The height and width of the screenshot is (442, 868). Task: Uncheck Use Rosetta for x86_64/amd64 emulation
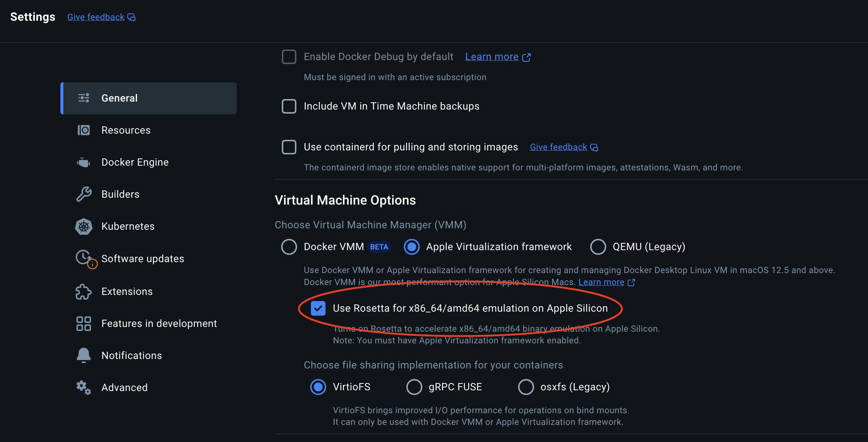[318, 308]
